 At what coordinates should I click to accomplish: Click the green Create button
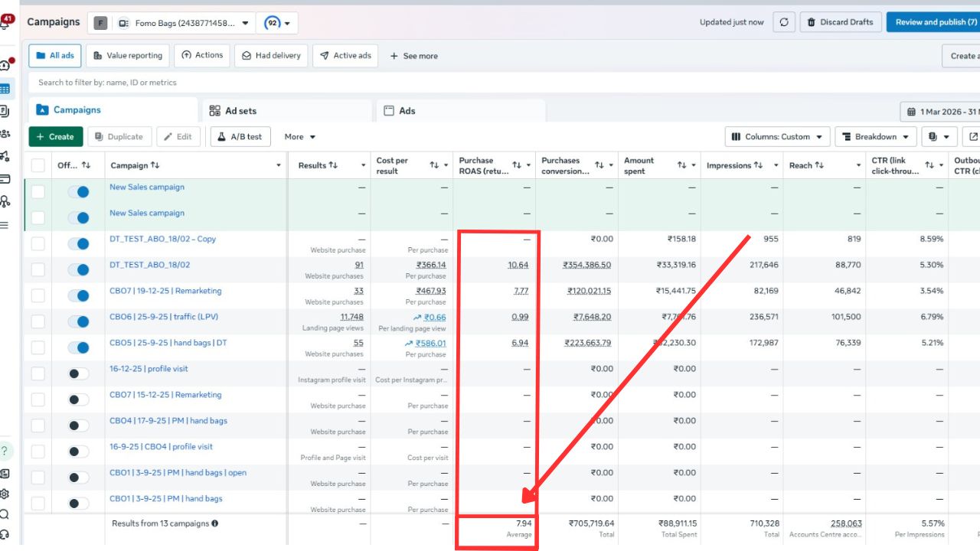click(x=56, y=137)
